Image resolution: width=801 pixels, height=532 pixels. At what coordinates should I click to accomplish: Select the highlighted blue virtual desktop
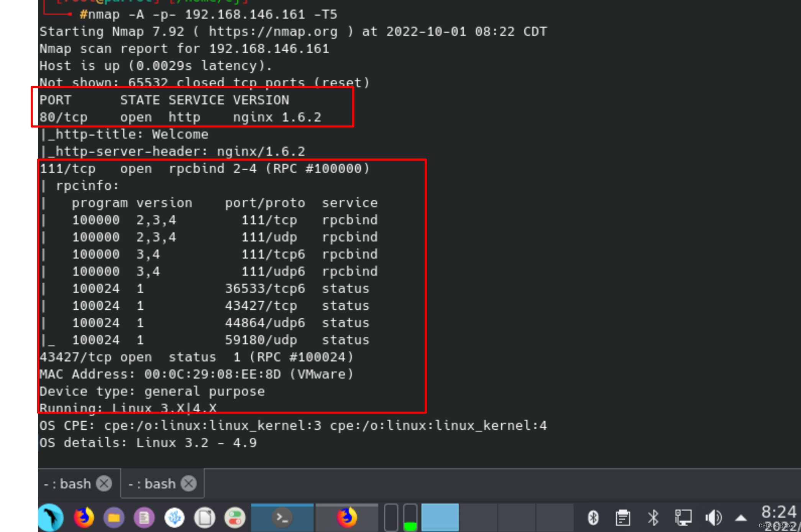[x=440, y=518]
